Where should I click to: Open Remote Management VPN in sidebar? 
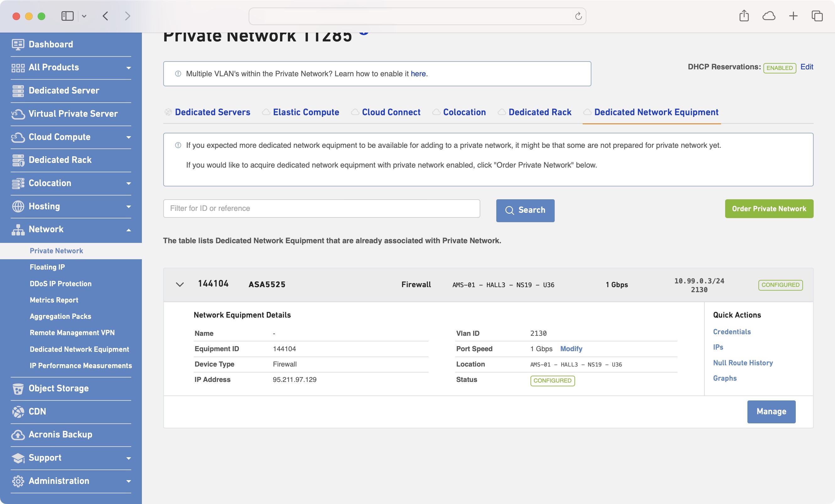pyautogui.click(x=72, y=333)
